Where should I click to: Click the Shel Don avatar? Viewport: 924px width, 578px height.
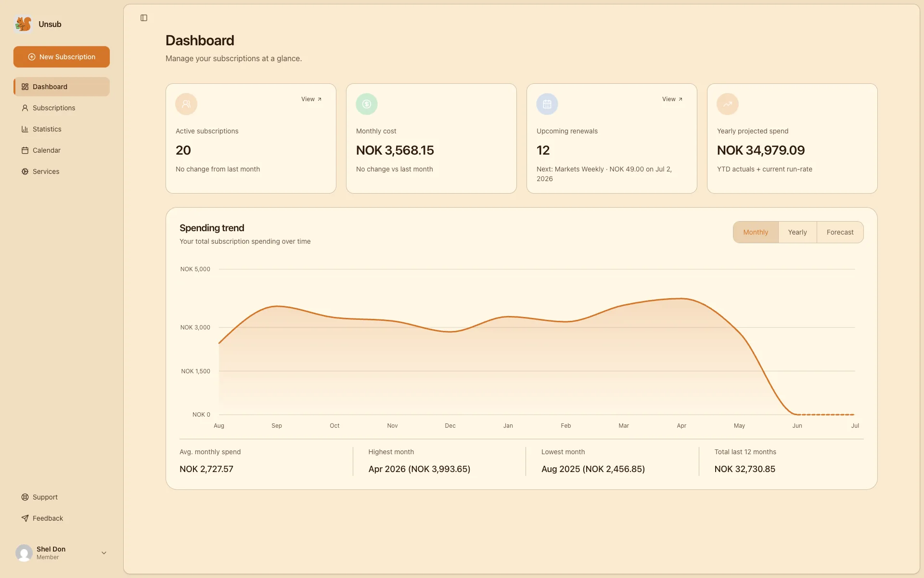click(24, 553)
